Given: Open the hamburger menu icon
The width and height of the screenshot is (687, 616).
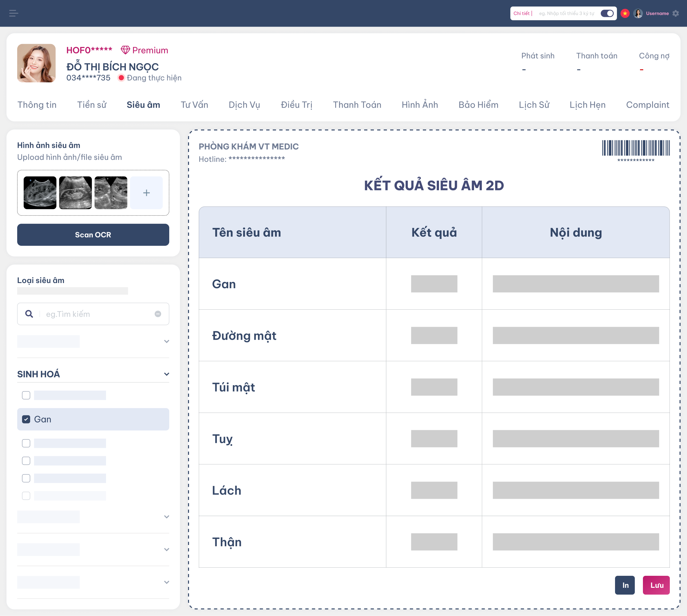Looking at the screenshot, I should pyautogui.click(x=14, y=13).
